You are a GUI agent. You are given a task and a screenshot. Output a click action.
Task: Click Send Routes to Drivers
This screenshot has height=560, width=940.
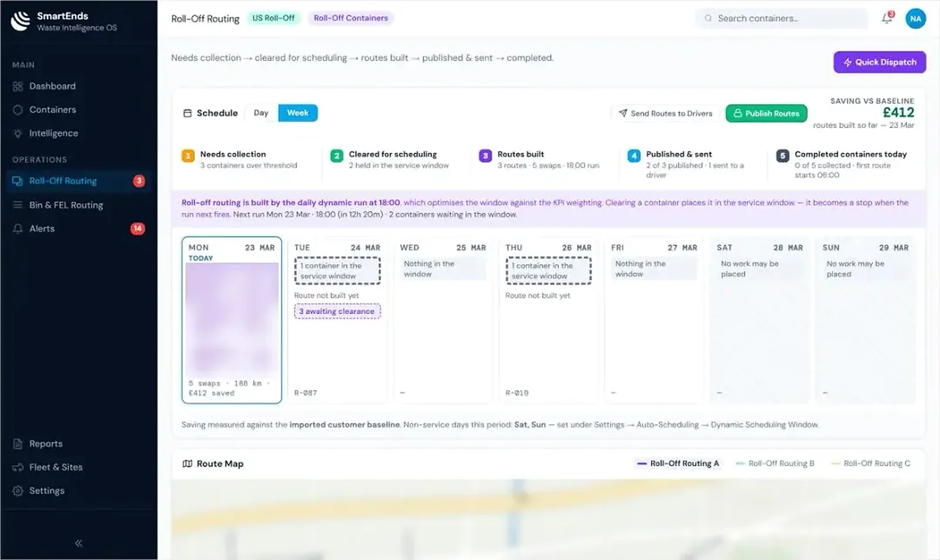(666, 113)
